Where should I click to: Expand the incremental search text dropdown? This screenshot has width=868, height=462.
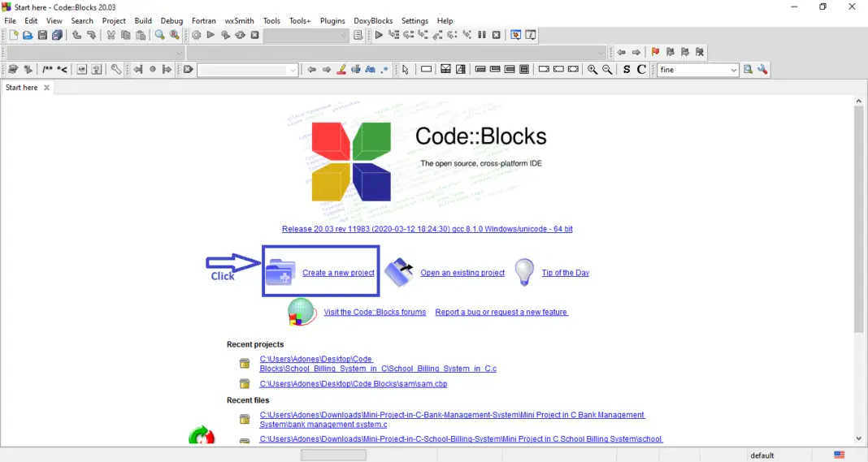point(293,70)
